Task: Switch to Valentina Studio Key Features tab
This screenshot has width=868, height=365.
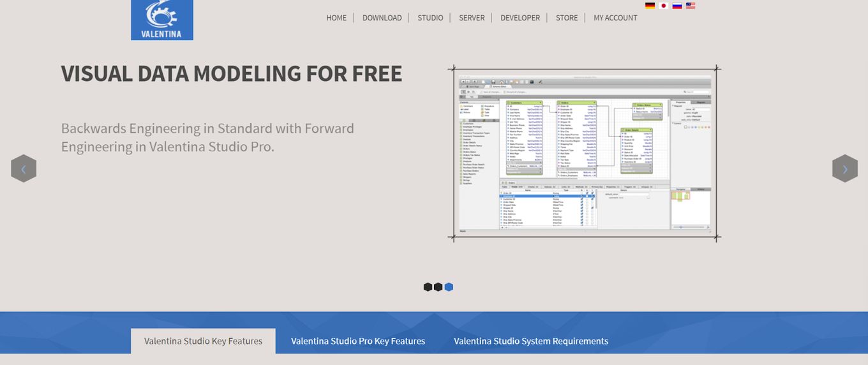Action: [203, 341]
